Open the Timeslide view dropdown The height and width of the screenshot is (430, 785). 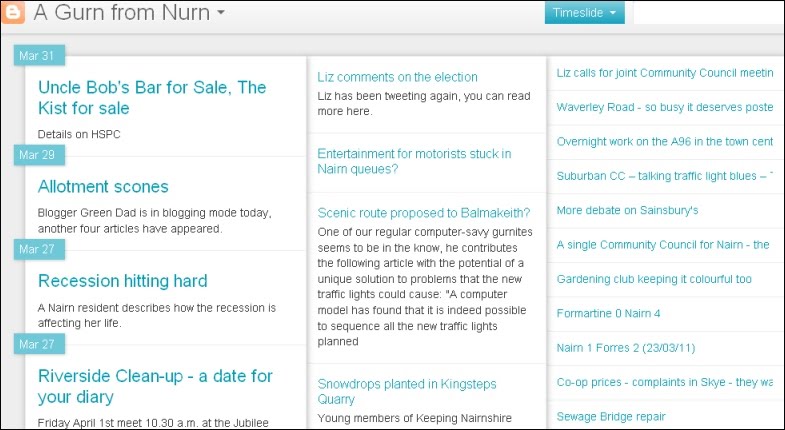coord(585,13)
